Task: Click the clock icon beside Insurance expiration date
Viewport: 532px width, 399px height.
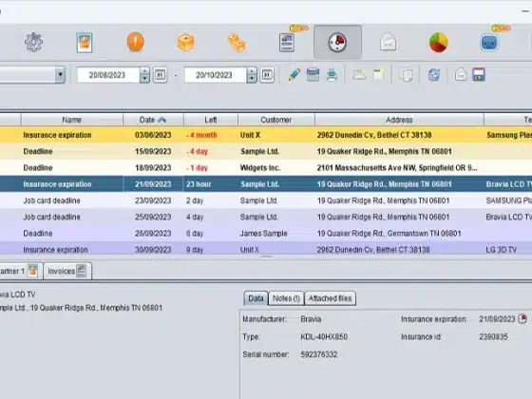Action: tap(522, 319)
